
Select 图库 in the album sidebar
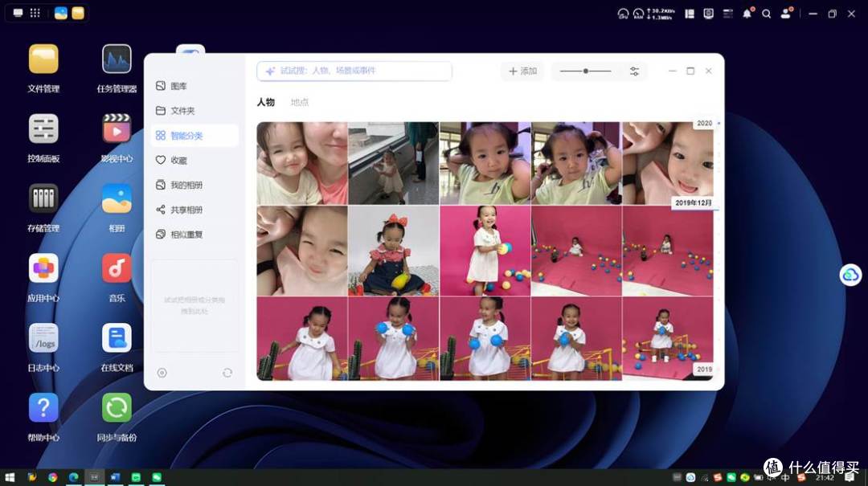(194, 86)
